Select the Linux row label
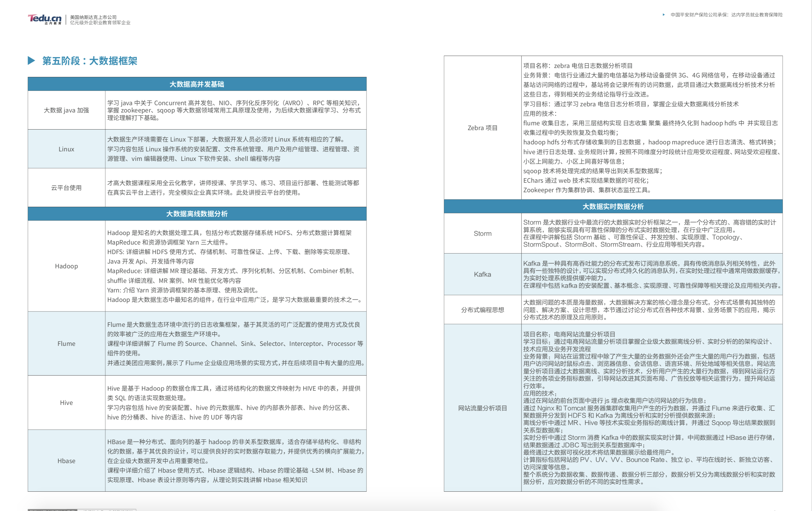Screen dimensions: 812x511 click(67, 149)
